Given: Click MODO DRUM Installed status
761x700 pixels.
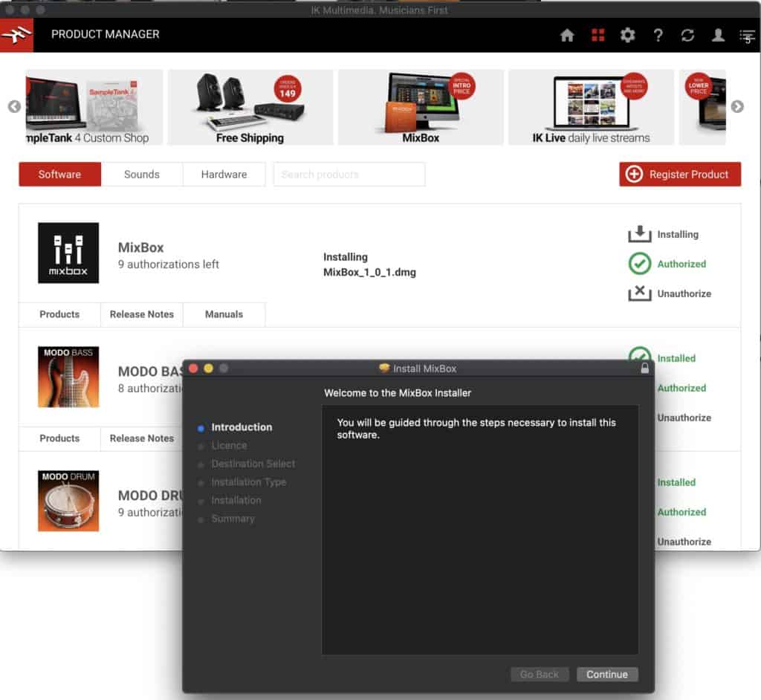Looking at the screenshot, I should point(676,482).
